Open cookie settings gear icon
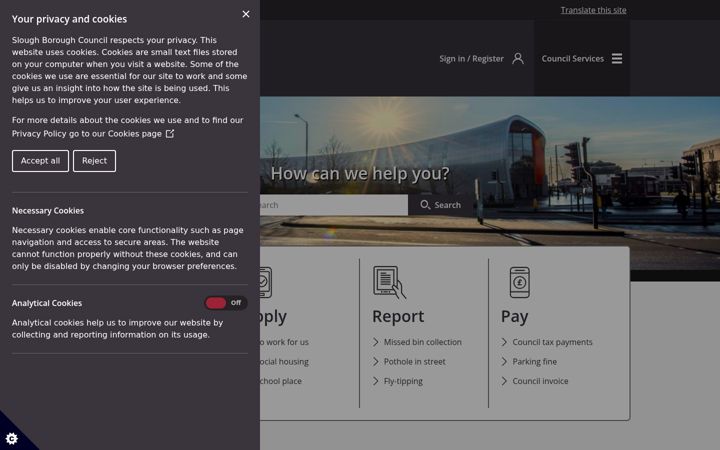This screenshot has height=450, width=720. click(x=12, y=439)
